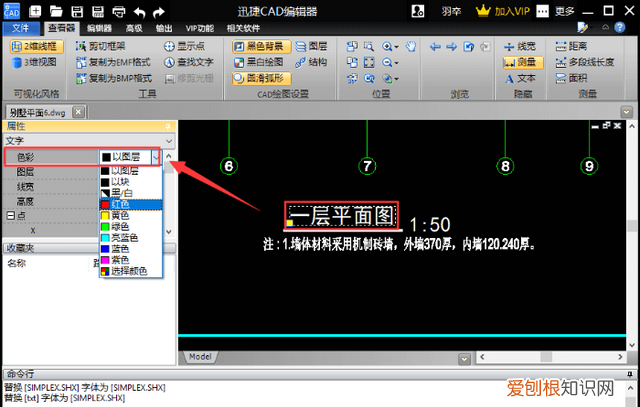Open the 文件 menu
Image resolution: width=640 pixels, height=407 pixels.
pyautogui.click(x=21, y=28)
